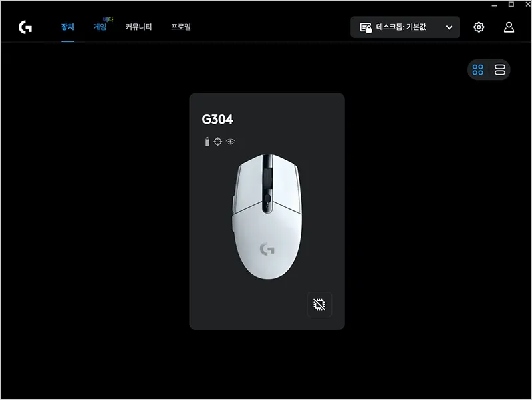The image size is (532, 400).
Task: Open the Logitech G logo home
Action: coord(25,27)
